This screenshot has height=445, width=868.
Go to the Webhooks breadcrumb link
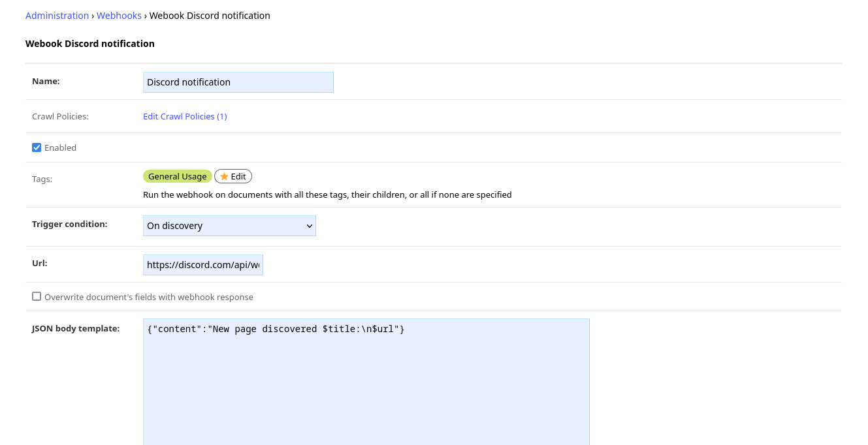[119, 16]
